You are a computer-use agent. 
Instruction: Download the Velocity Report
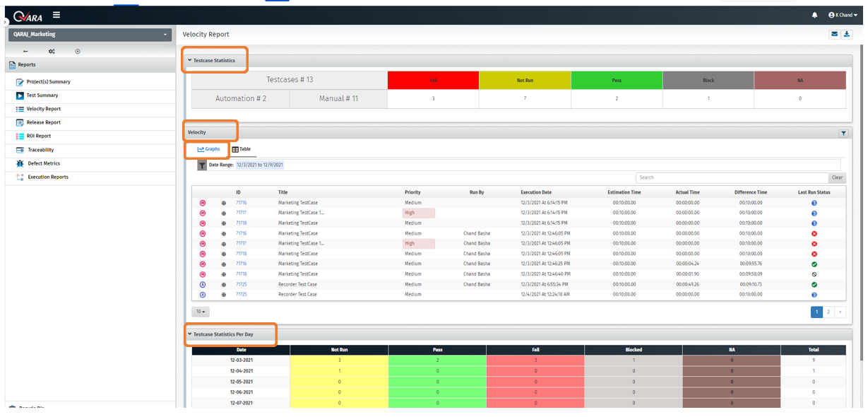pyautogui.click(x=848, y=34)
